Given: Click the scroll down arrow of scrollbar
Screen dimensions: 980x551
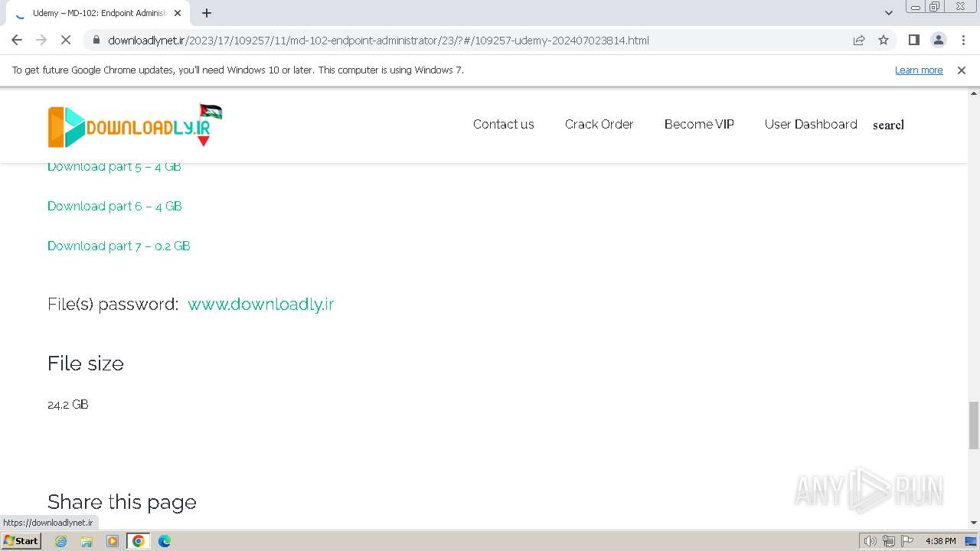Looking at the screenshot, I should pos(974,523).
